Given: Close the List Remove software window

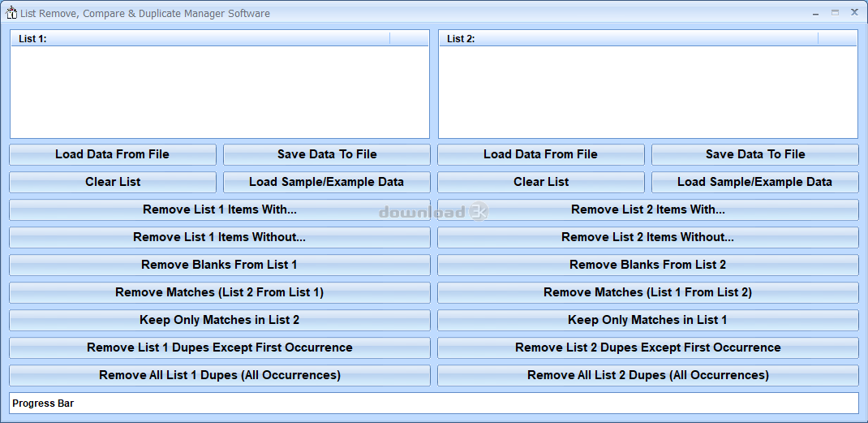Looking at the screenshot, I should [854, 13].
